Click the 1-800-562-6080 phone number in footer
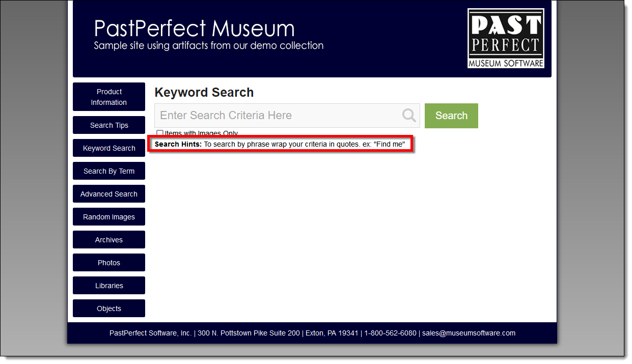 click(390, 333)
